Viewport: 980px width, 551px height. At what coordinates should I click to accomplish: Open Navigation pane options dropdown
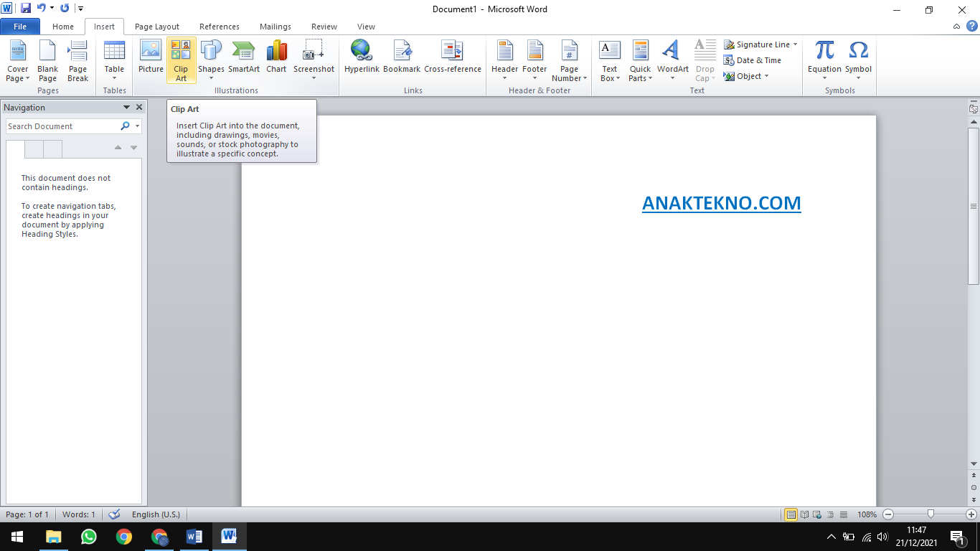[x=126, y=107]
